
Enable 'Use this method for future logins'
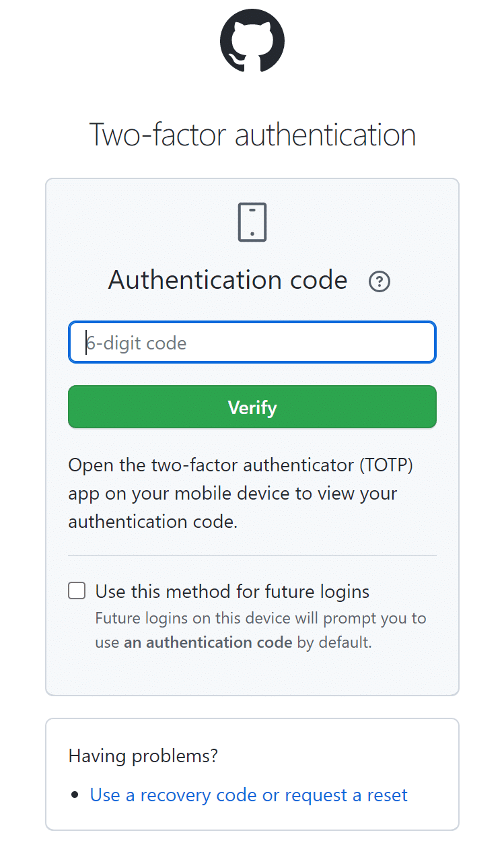point(76,590)
